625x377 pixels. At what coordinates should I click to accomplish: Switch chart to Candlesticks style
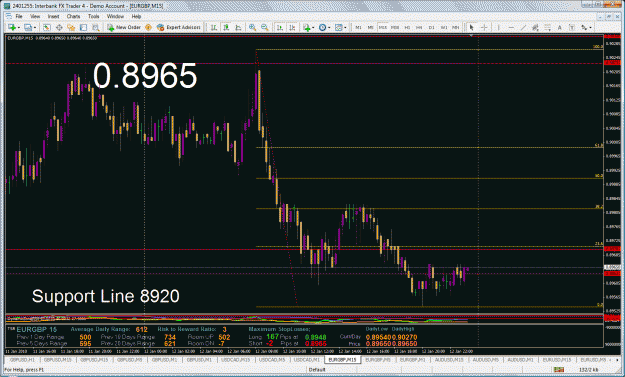pos(226,27)
